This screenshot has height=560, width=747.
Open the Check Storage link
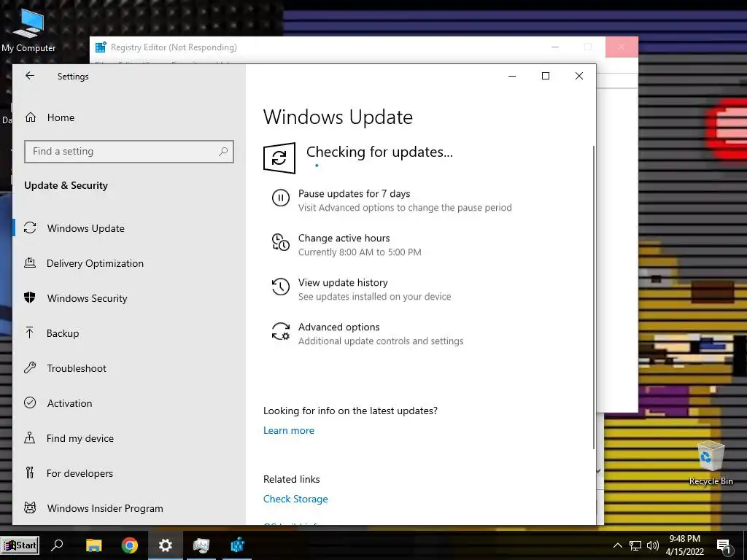coord(295,499)
